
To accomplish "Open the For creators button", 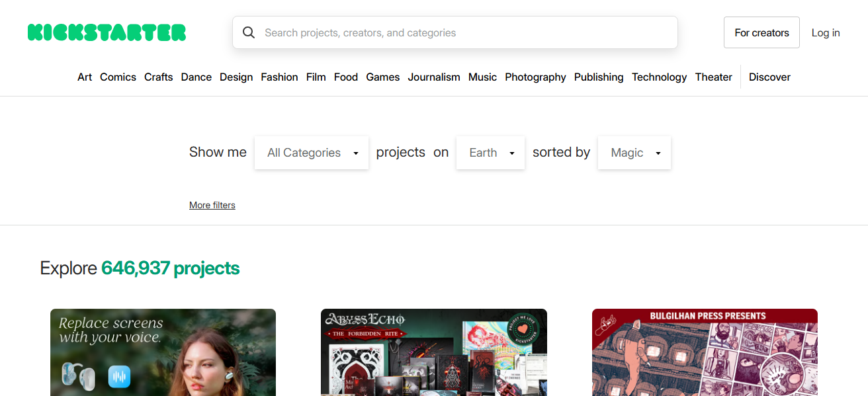I will click(x=761, y=32).
